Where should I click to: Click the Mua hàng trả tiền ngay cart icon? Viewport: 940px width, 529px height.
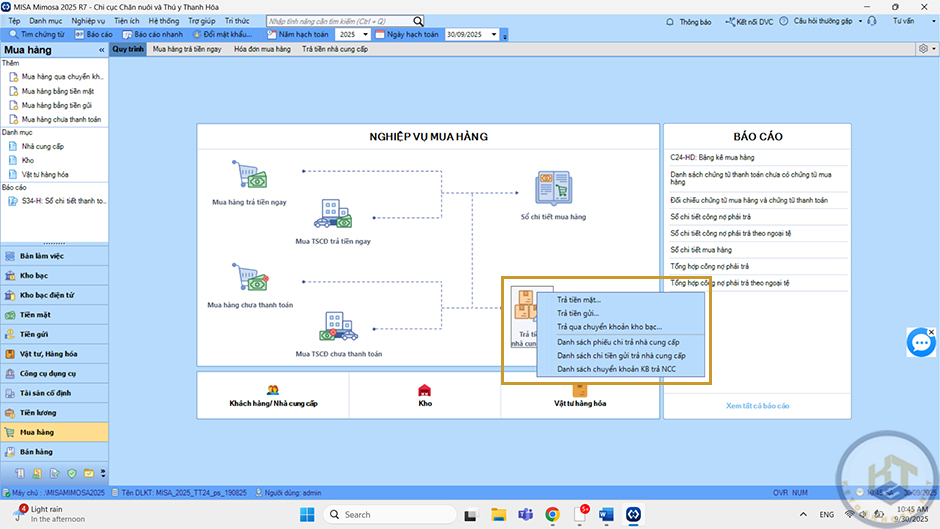click(x=249, y=176)
